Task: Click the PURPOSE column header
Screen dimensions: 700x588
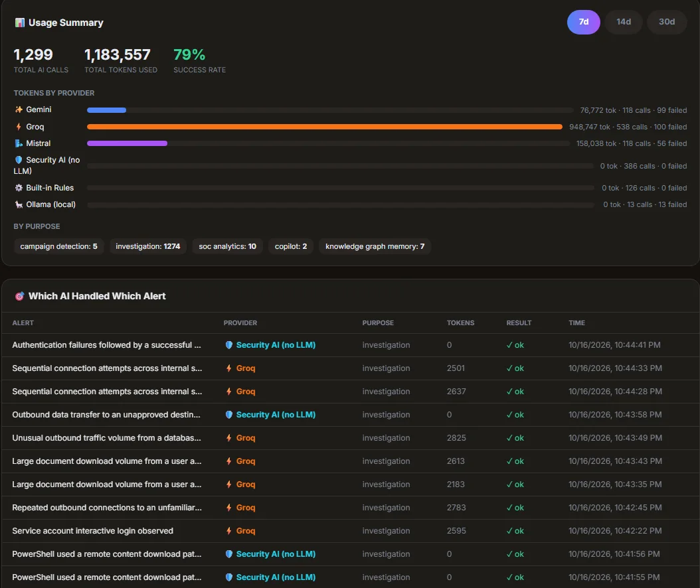Action: 378,323
